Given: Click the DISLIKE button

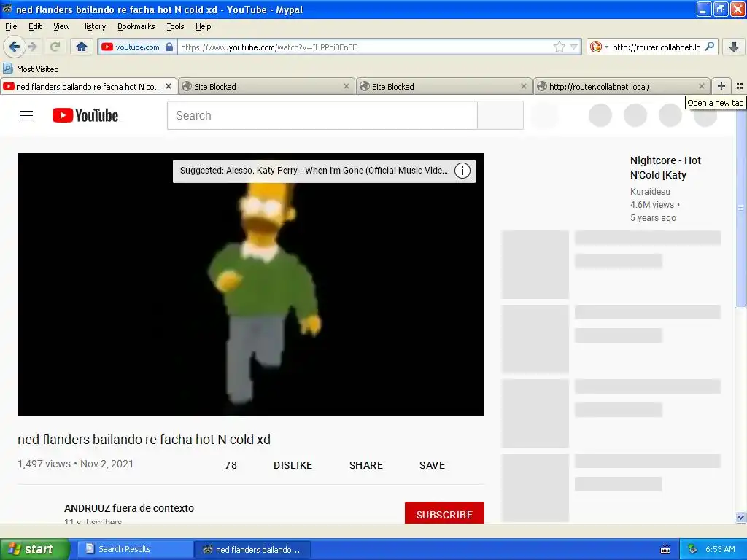Looking at the screenshot, I should (293, 465).
